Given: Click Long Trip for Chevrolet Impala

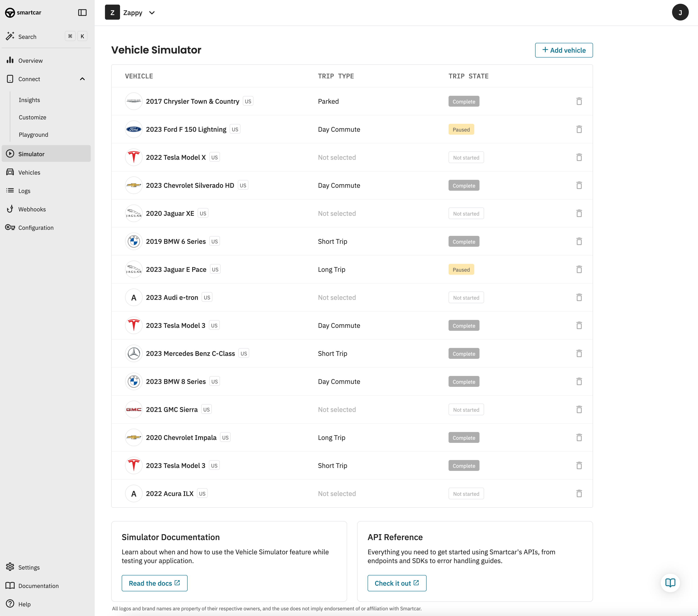Looking at the screenshot, I should point(332,437).
